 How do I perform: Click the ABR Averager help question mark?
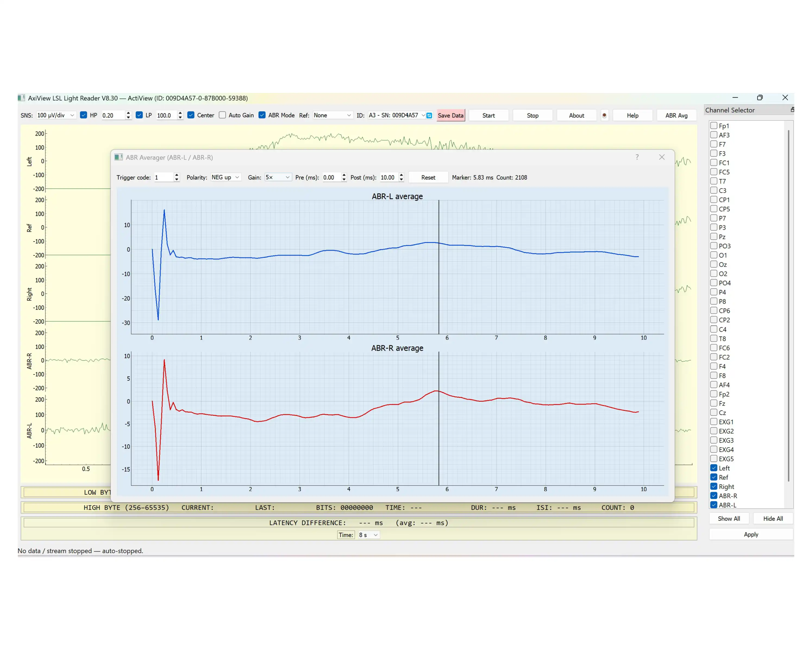coord(637,157)
